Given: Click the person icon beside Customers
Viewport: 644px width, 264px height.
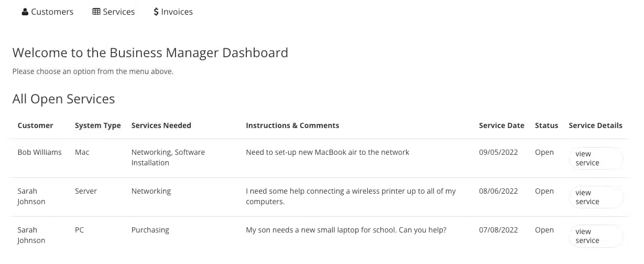Looking at the screenshot, I should point(25,12).
